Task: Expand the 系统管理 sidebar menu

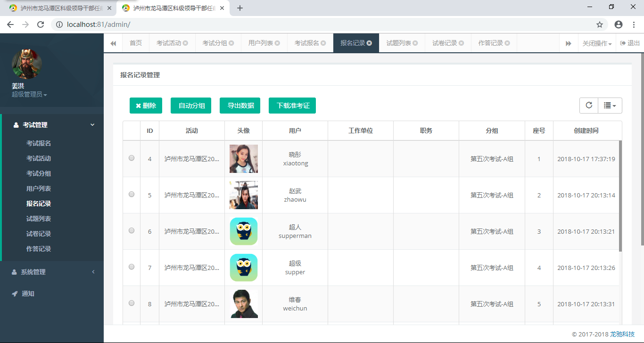Action: [52, 272]
